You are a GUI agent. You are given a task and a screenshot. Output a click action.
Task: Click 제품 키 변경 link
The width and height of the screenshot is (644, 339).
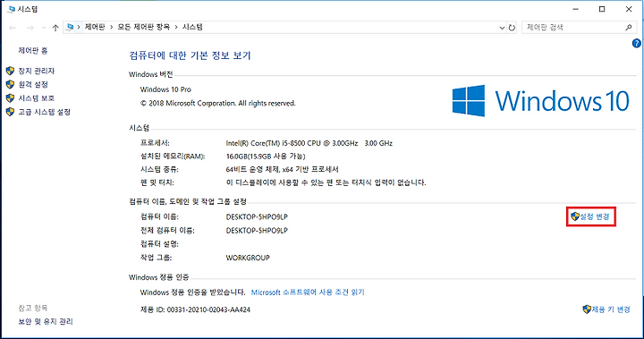tap(611, 309)
